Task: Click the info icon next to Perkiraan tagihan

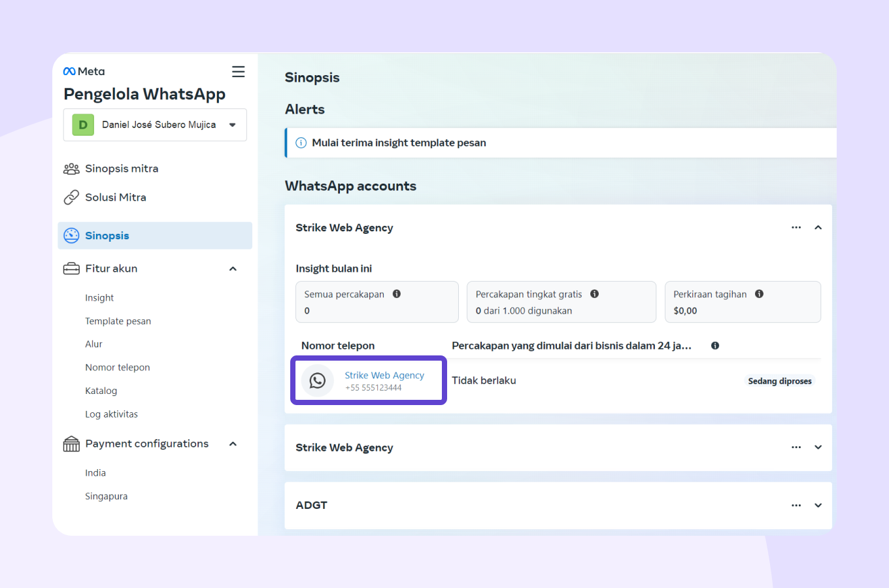Action: point(760,294)
